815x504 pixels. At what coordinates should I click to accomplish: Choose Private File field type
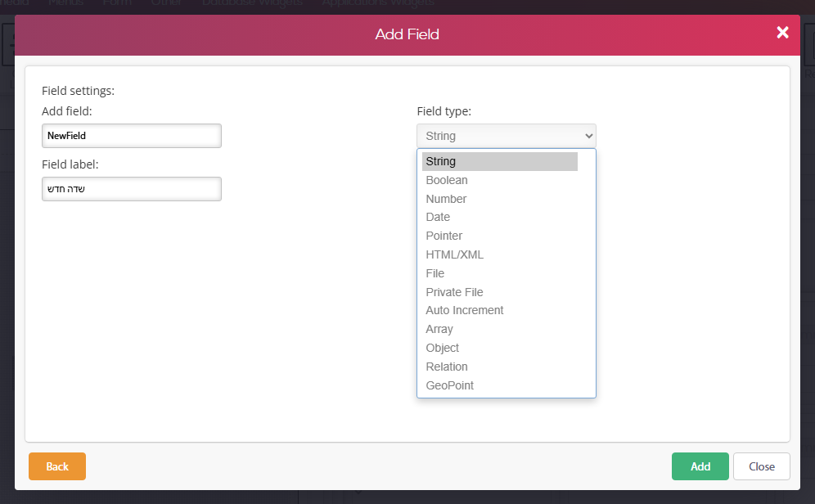pyautogui.click(x=499, y=292)
